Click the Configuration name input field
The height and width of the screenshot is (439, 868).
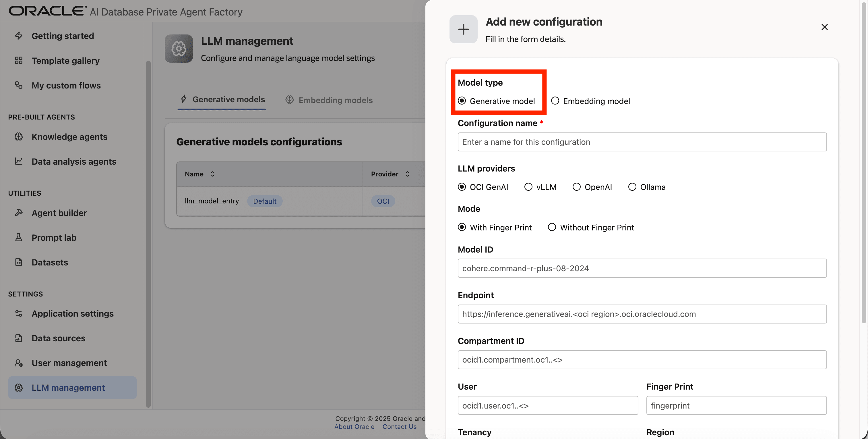click(642, 142)
